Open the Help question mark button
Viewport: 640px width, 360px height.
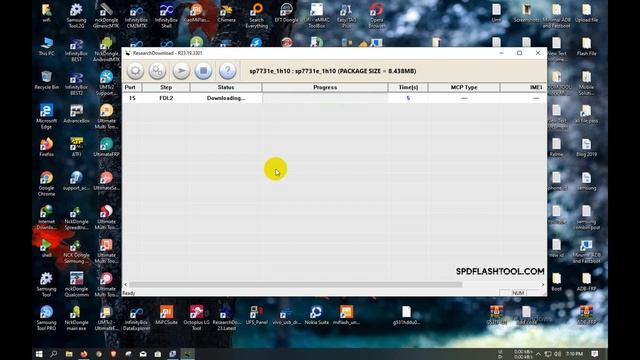(x=227, y=71)
